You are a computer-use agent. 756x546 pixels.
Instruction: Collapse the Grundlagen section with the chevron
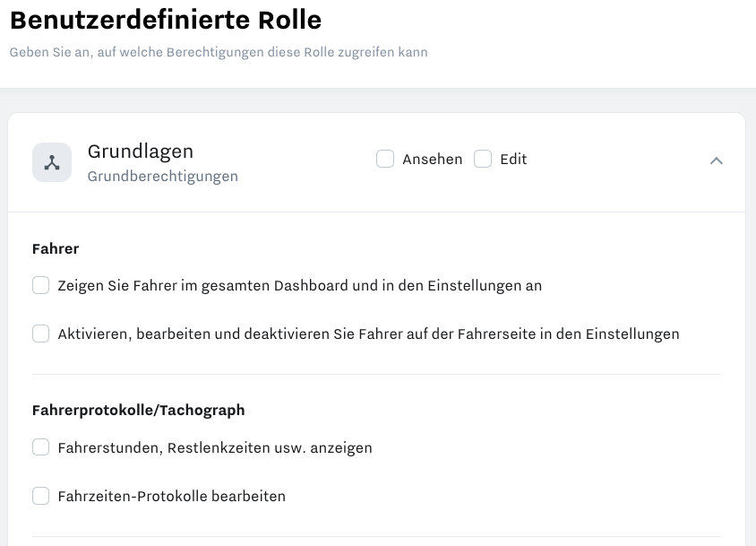716,160
